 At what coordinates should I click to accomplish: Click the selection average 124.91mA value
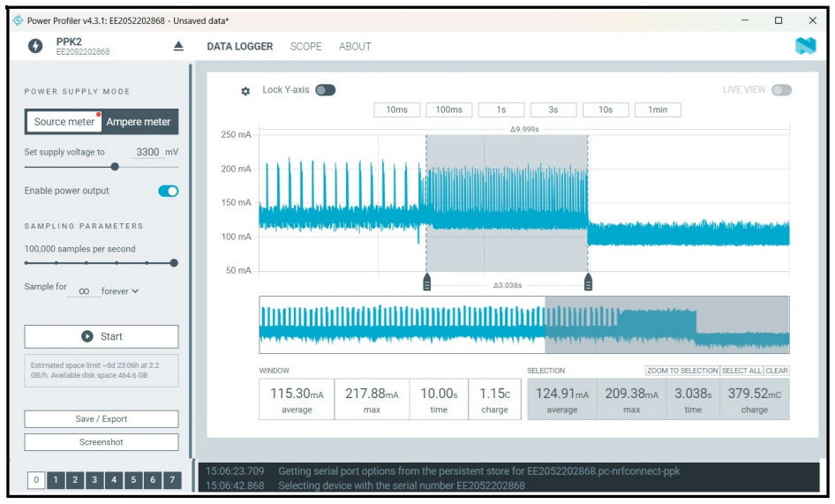(x=561, y=394)
